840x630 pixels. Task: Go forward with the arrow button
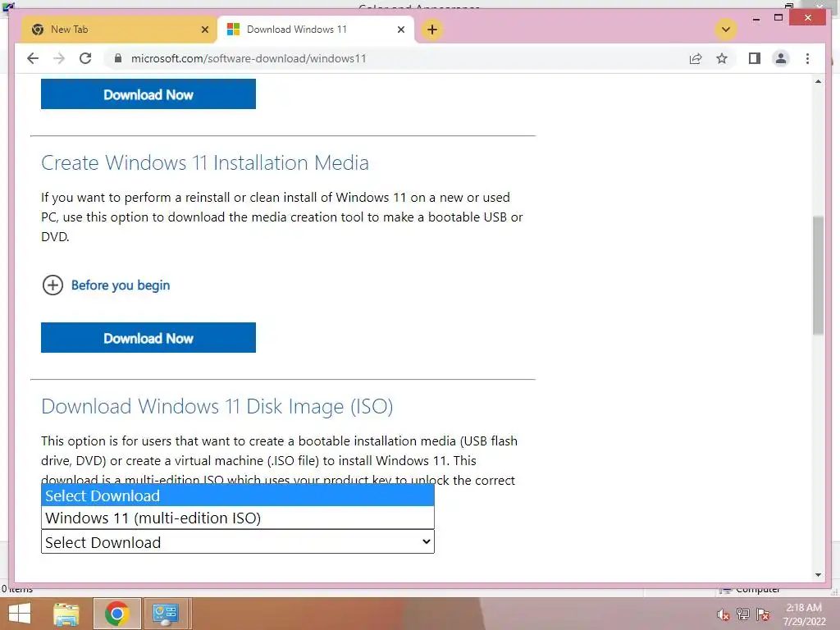59,58
